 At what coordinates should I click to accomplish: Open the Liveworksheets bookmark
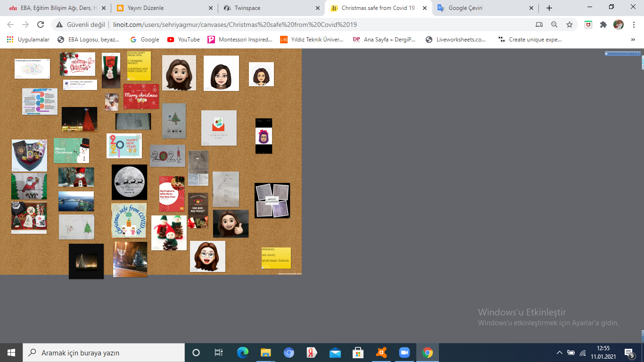(x=456, y=40)
